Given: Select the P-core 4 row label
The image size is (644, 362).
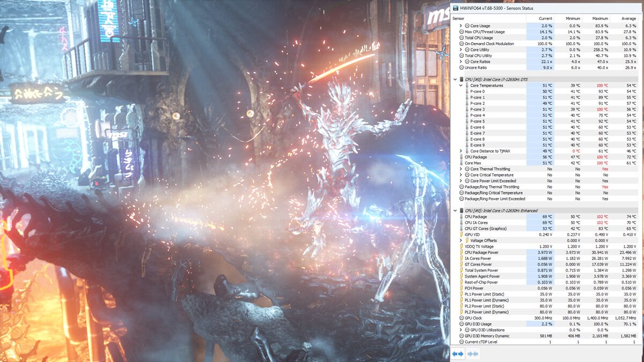Looking at the screenshot, I should [478, 115].
